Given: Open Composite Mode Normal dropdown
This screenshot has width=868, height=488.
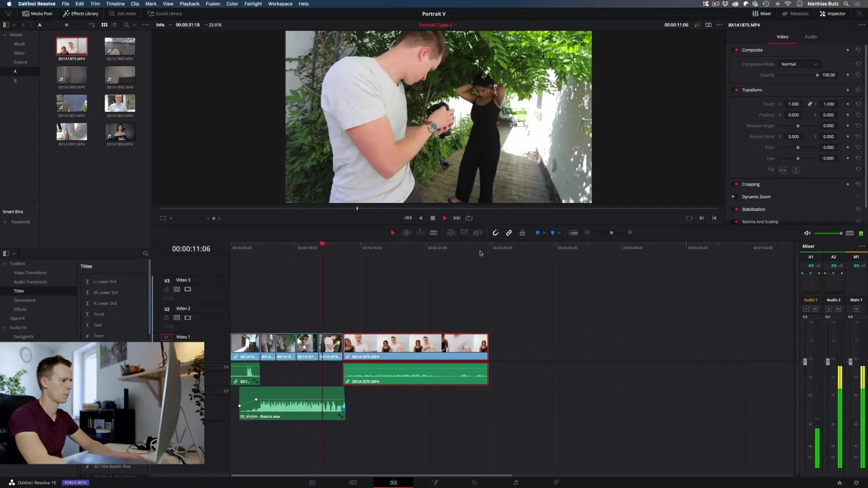Looking at the screenshot, I should pyautogui.click(x=799, y=64).
